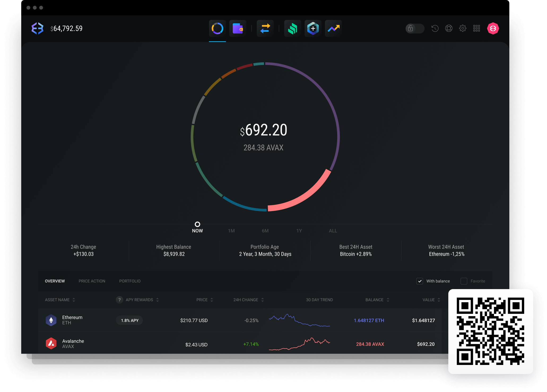The width and height of the screenshot is (547, 392).
Task: Click the -0.25% change value
Action: click(251, 320)
